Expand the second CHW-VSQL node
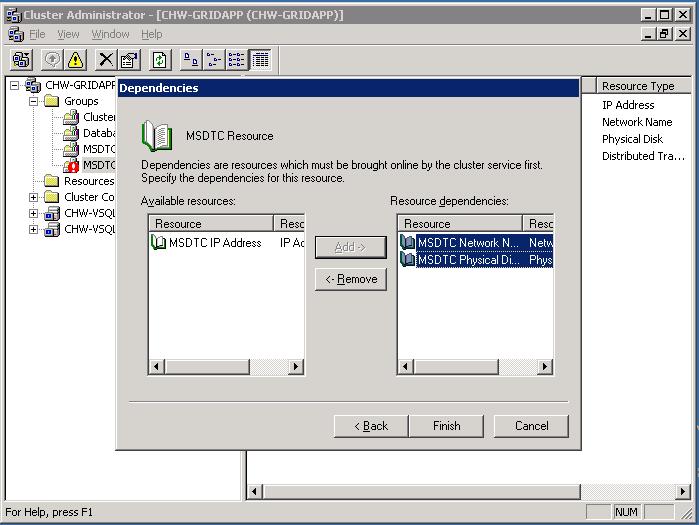 [x=33, y=229]
